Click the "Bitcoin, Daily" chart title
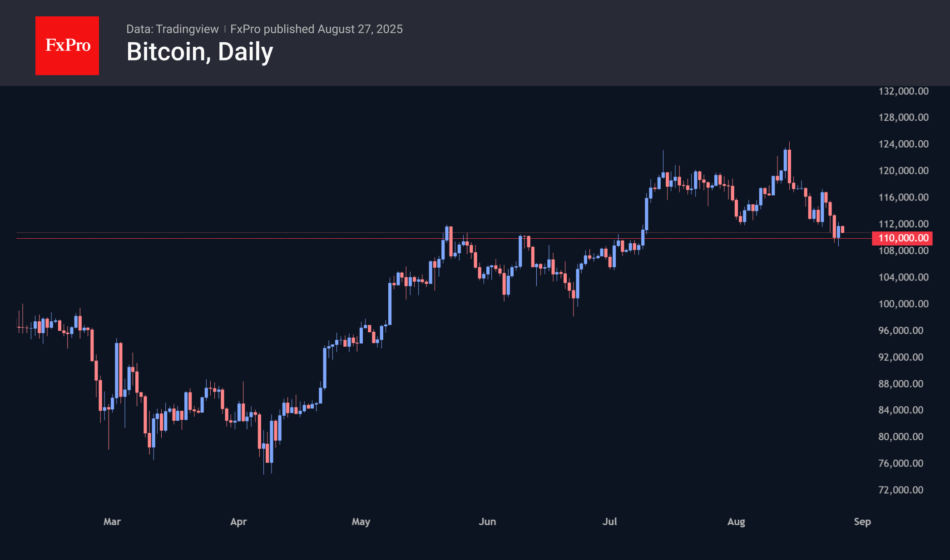950x560 pixels. point(200,52)
